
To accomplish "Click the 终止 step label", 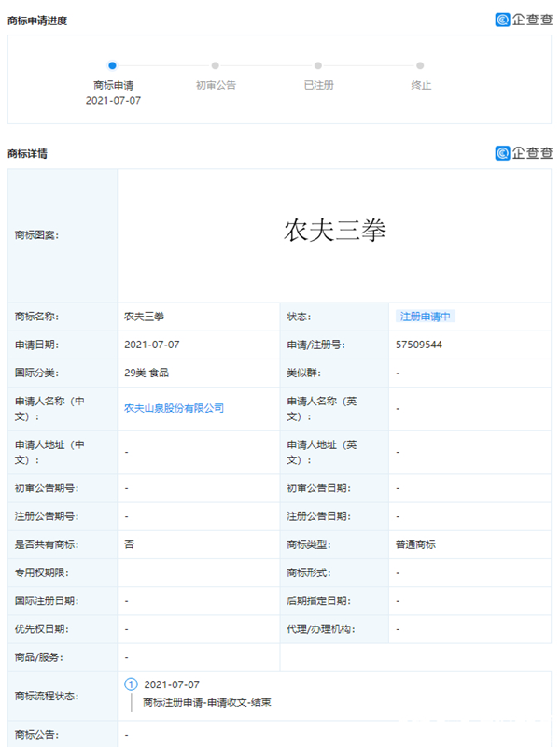I will point(421,85).
